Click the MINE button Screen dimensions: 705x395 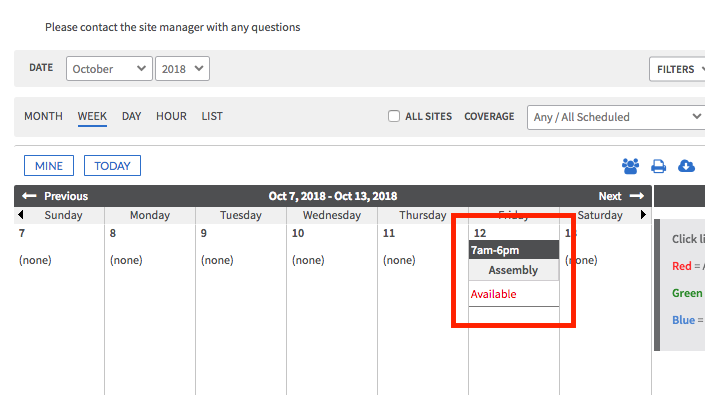[x=49, y=166]
